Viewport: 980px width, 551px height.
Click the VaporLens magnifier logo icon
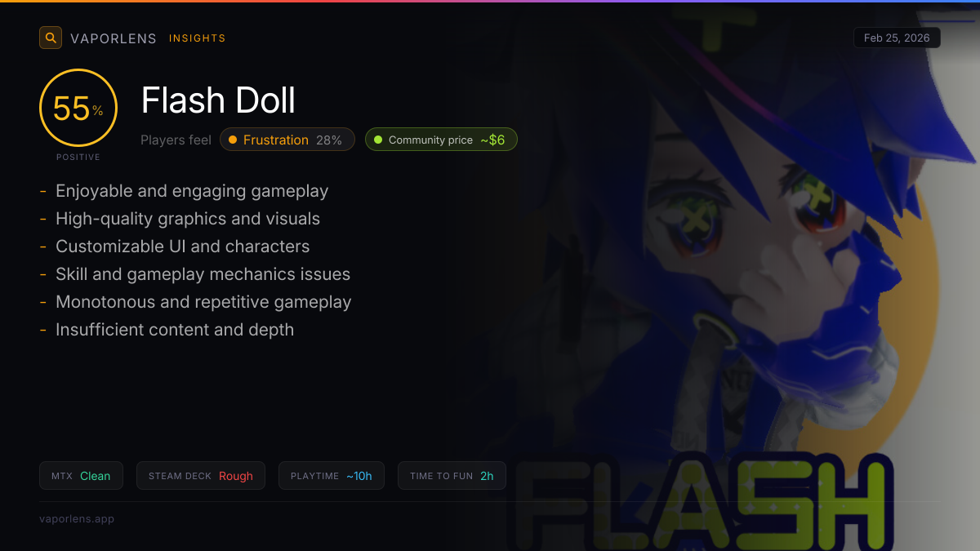click(x=51, y=38)
